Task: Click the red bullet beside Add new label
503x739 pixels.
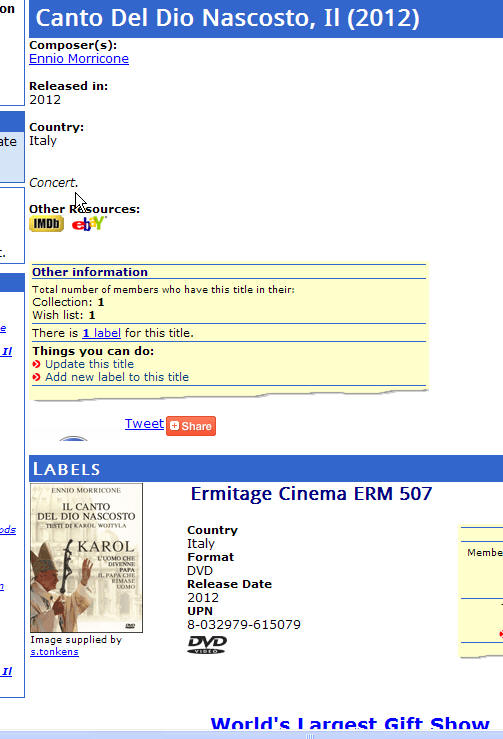Action: (x=36, y=377)
